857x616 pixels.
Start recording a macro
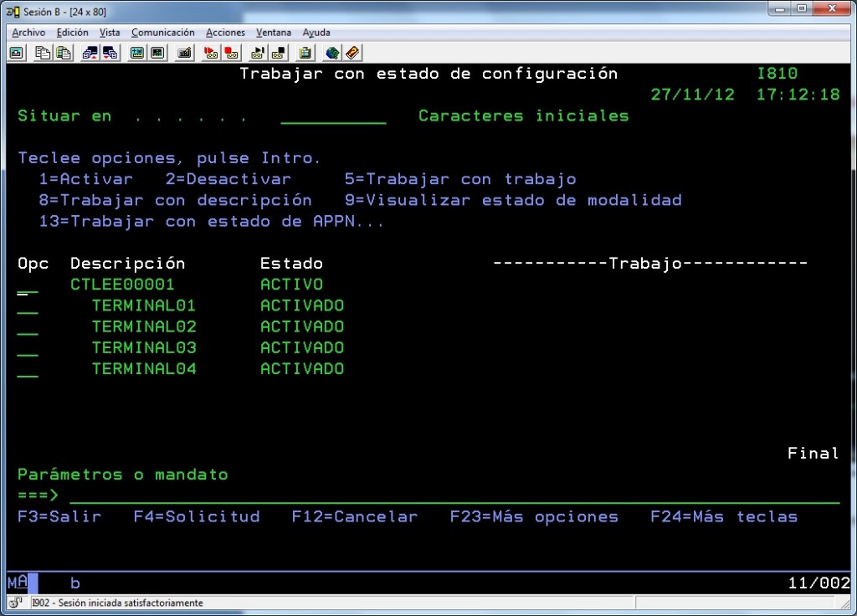[210, 53]
